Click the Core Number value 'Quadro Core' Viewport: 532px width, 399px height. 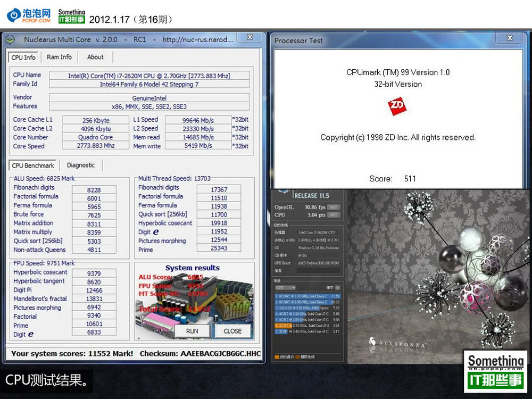(96, 137)
